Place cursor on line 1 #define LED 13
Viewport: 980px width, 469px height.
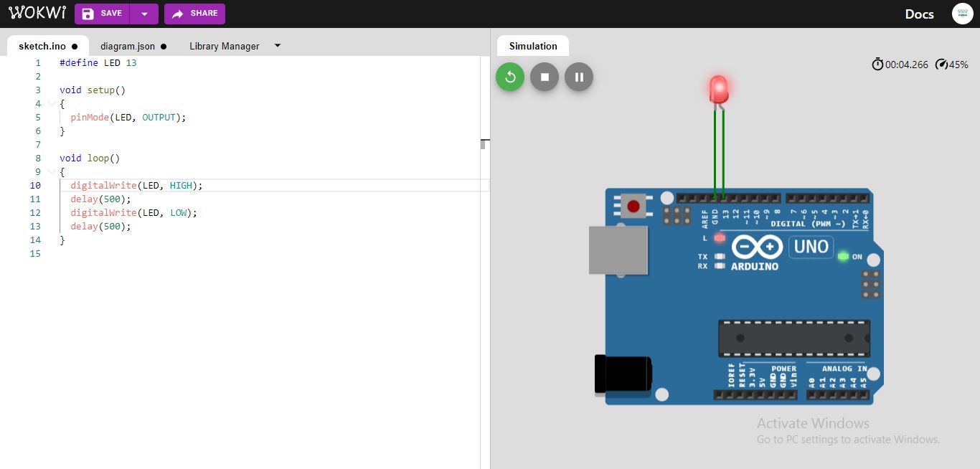[98, 63]
